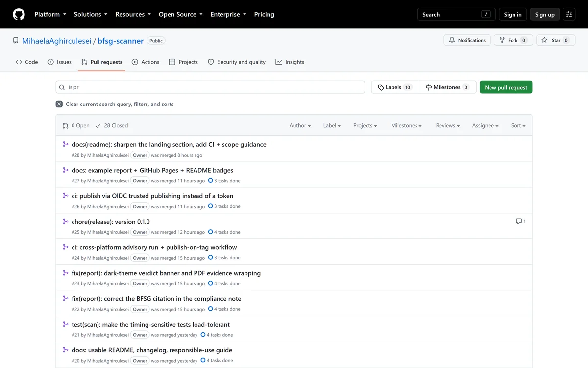Show 0 Open pull requests
Image resolution: width=588 pixels, height=368 pixels.
point(76,125)
